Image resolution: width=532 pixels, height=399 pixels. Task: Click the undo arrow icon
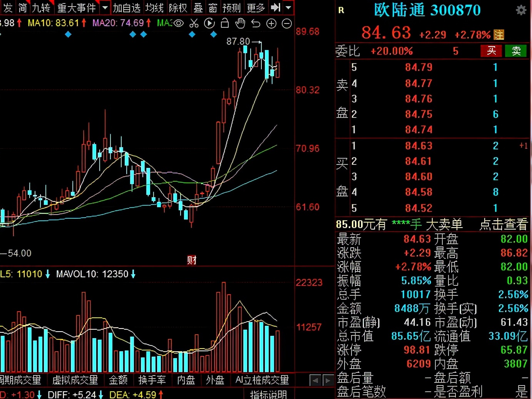click(256, 23)
